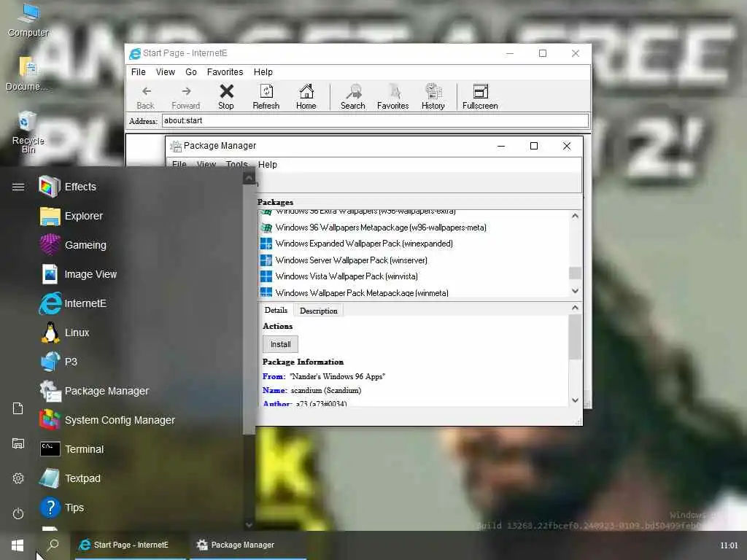Stop page loading in InternetE

[x=226, y=97]
